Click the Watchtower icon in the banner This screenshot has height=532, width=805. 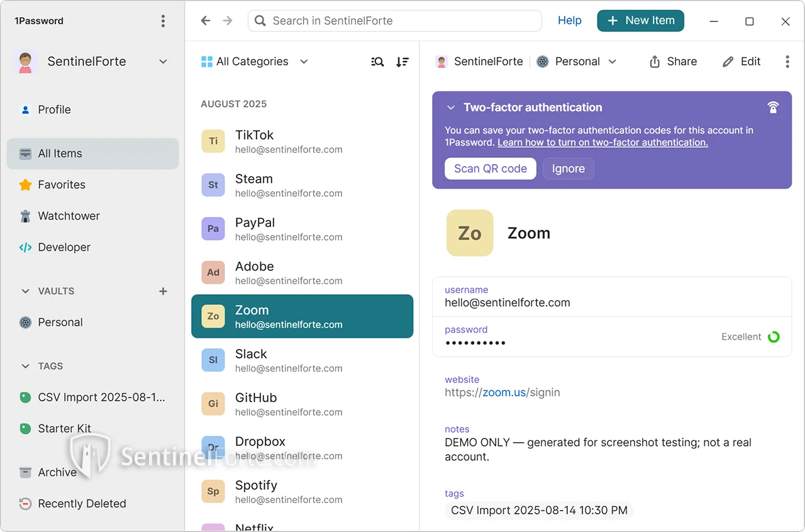[x=773, y=108]
